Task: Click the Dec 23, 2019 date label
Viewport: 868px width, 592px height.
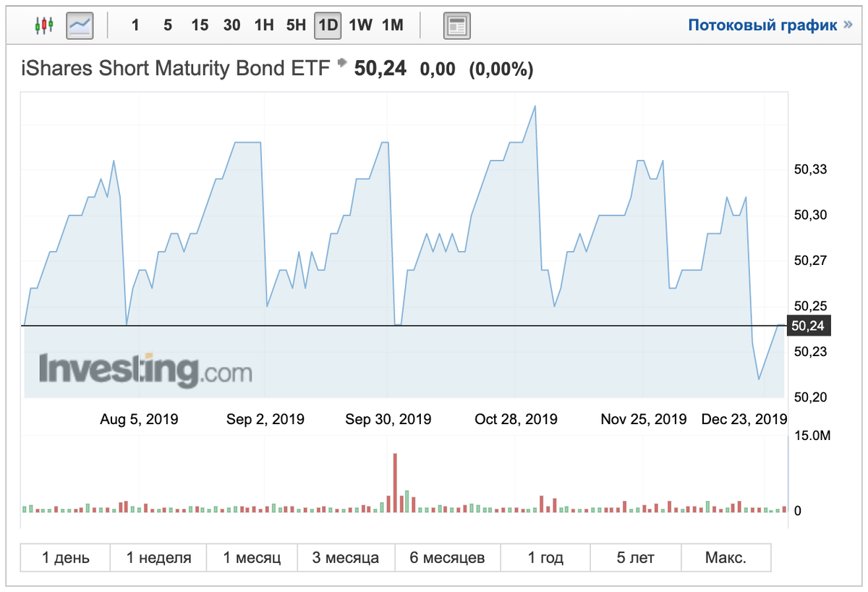Action: coord(744,419)
